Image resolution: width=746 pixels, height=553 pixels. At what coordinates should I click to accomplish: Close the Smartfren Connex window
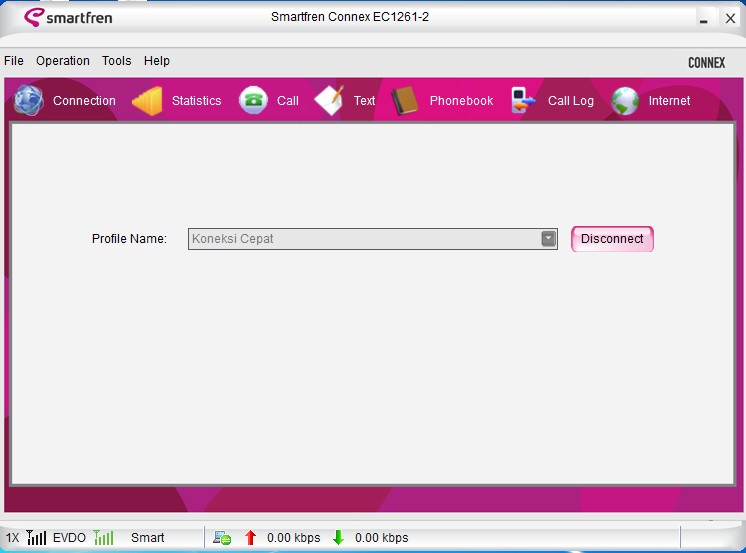tap(730, 19)
